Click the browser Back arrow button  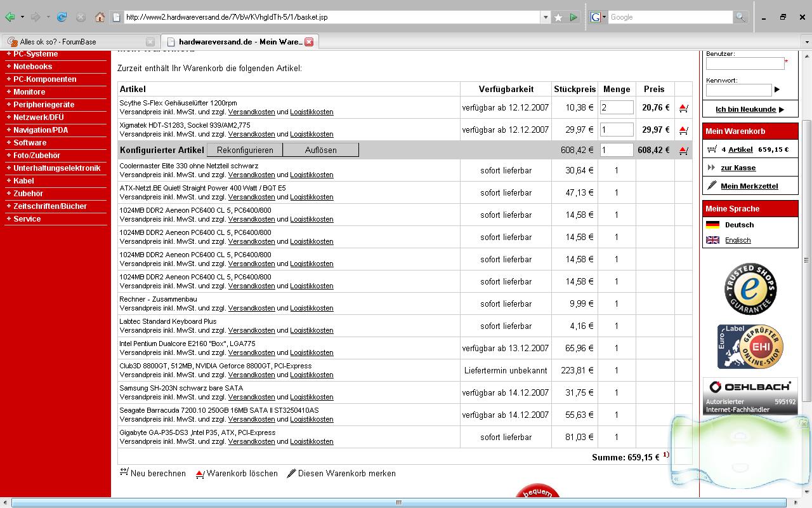coord(10,17)
